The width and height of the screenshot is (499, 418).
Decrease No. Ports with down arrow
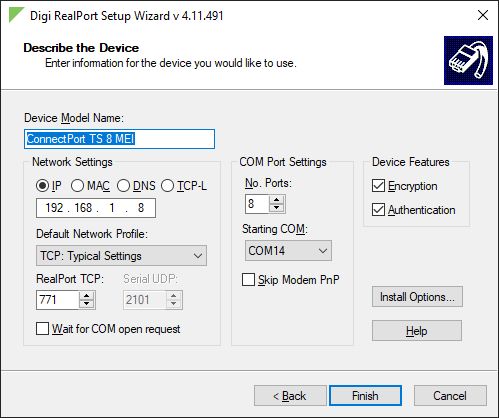point(277,208)
